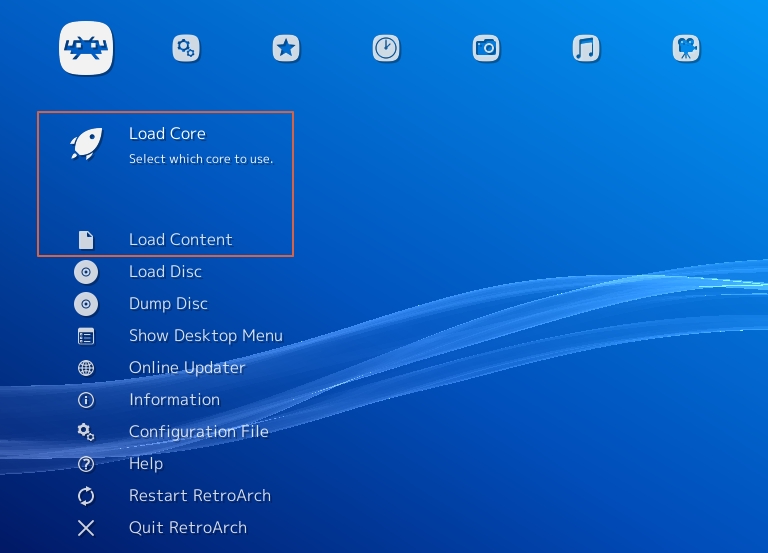Open the Information entry
768x553 pixels.
tap(174, 400)
